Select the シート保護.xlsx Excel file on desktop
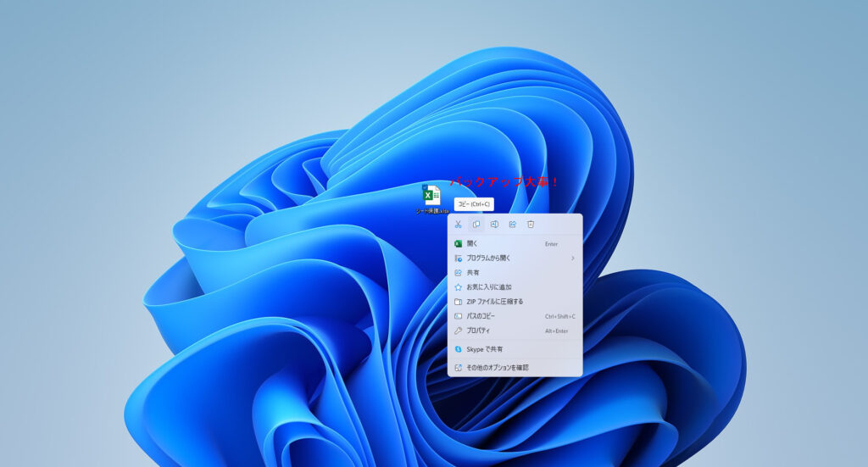 (431, 199)
